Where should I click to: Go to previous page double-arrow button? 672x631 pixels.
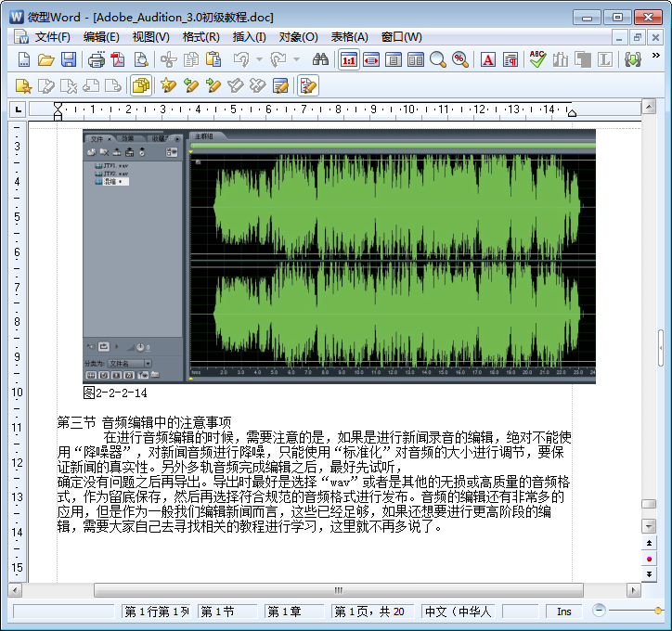click(649, 543)
